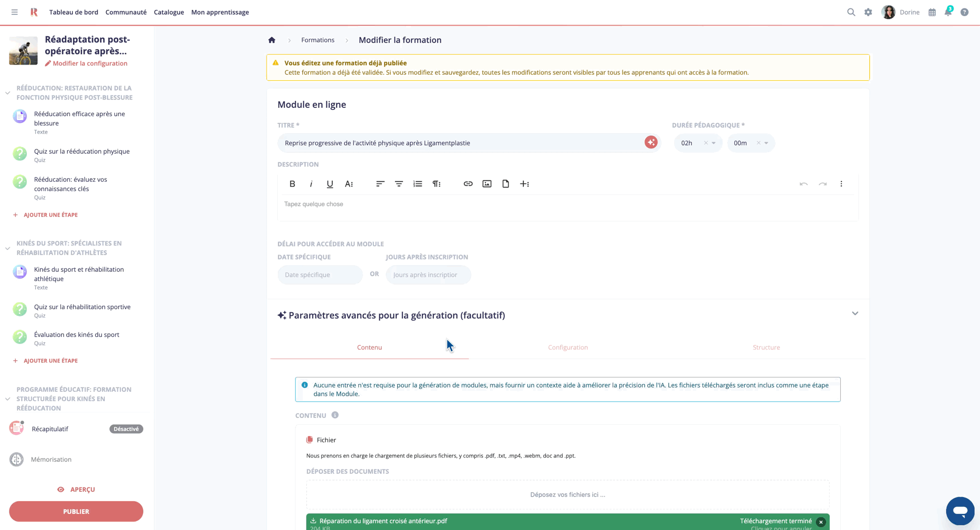
Task: Open the Catalogue menu item
Action: pyautogui.click(x=169, y=12)
